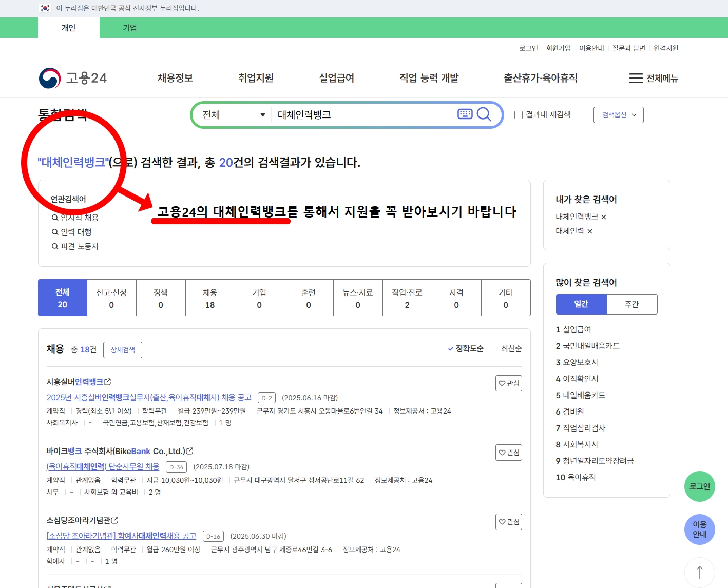Click the green 로그인 floating button
This screenshot has height=588, width=728.
(x=699, y=486)
